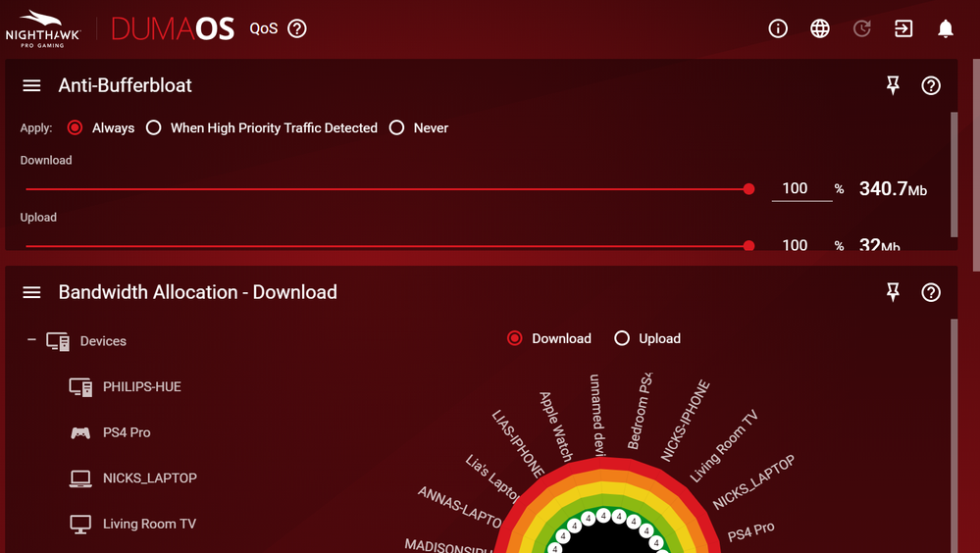Click the QoS page title
The width and height of the screenshot is (980, 553).
pyautogui.click(x=264, y=28)
